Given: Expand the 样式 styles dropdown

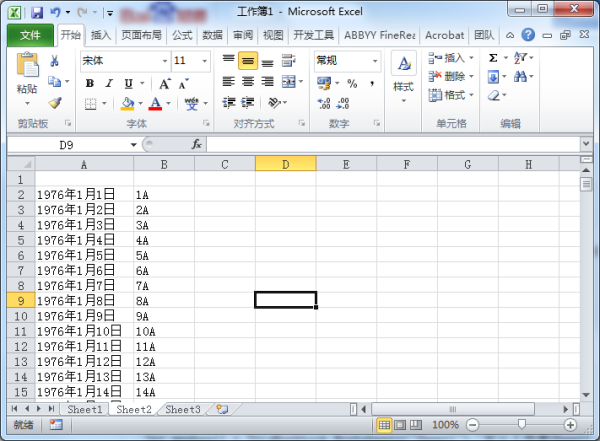Looking at the screenshot, I should point(404,101).
